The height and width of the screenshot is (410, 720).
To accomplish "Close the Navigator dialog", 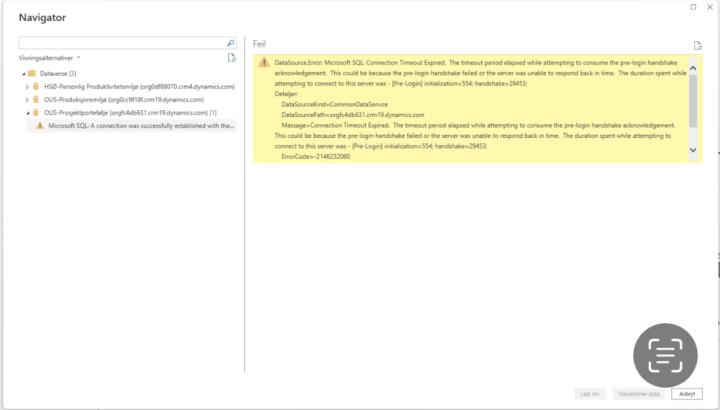I will (710, 7).
